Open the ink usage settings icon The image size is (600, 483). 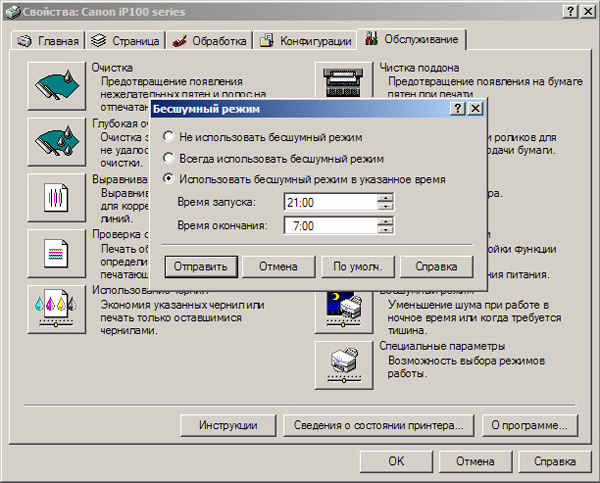(57, 309)
